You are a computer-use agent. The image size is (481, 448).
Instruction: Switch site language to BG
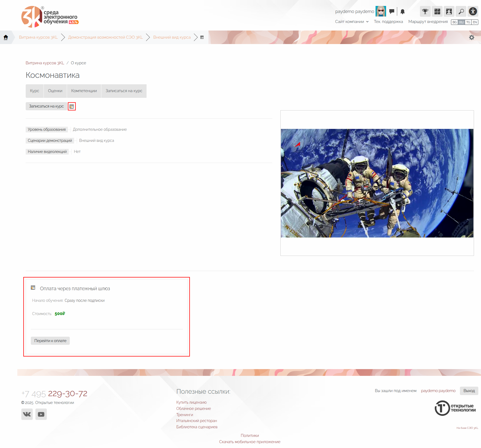455,22
